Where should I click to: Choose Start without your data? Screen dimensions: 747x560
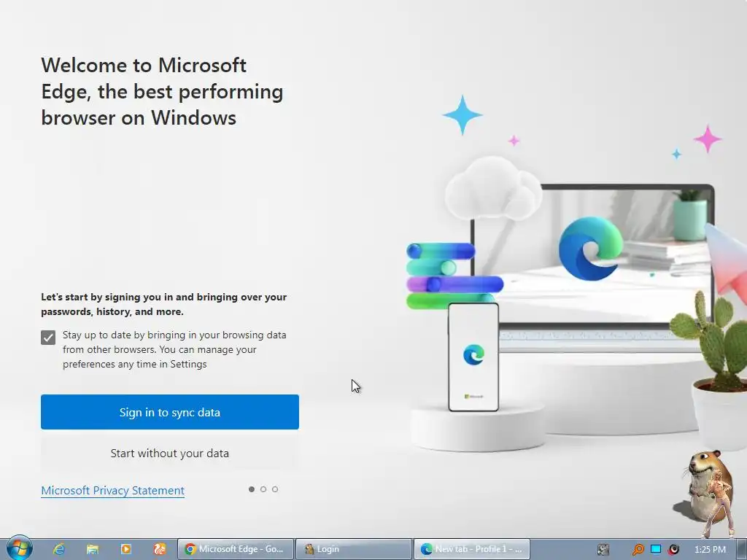coord(169,454)
